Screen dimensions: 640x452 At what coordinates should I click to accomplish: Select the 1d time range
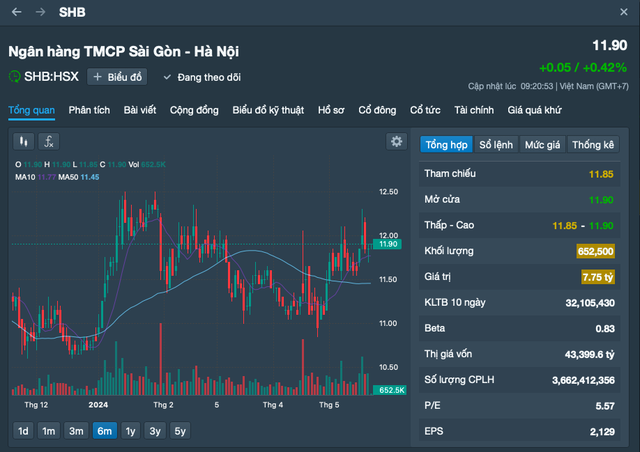coord(23,431)
